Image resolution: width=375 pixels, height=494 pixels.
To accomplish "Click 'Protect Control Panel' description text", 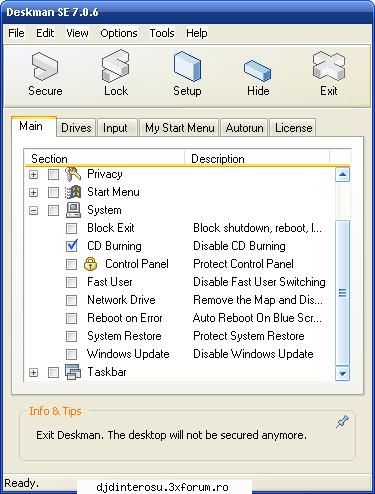I will click(x=243, y=264).
